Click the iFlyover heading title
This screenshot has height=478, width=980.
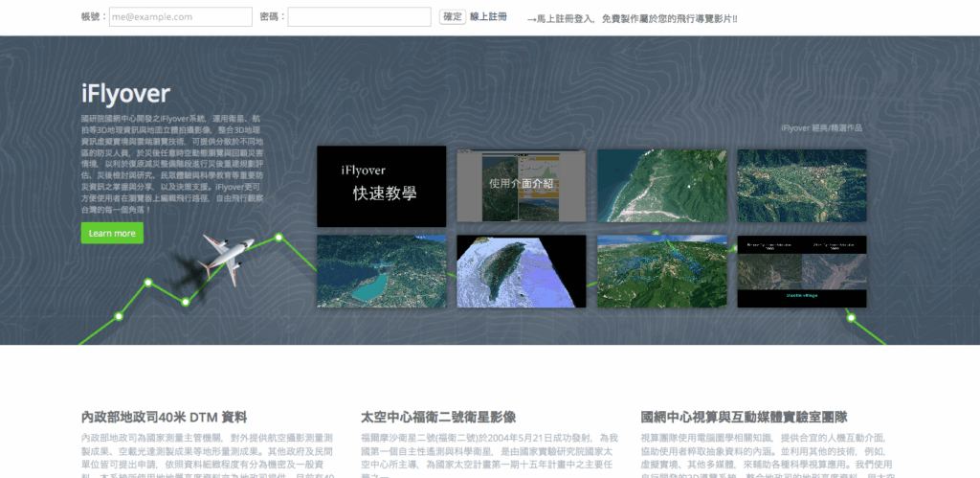point(125,93)
